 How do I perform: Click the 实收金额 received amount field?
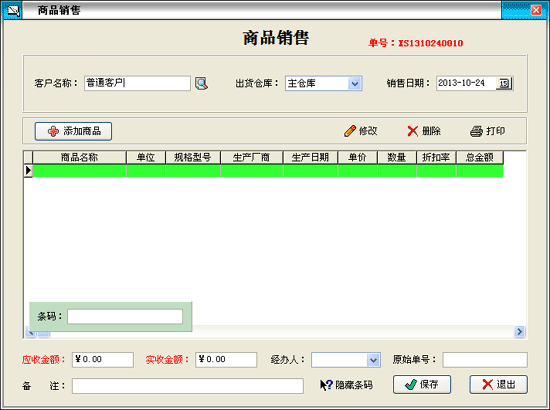click(226, 360)
